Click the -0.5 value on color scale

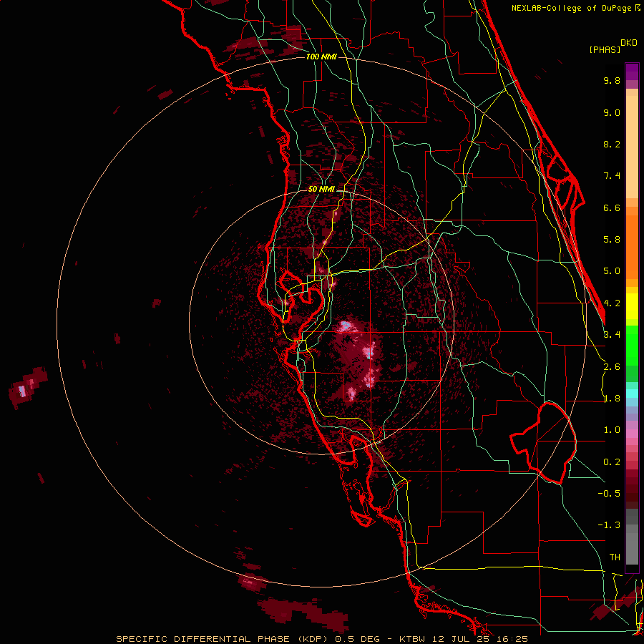click(609, 494)
